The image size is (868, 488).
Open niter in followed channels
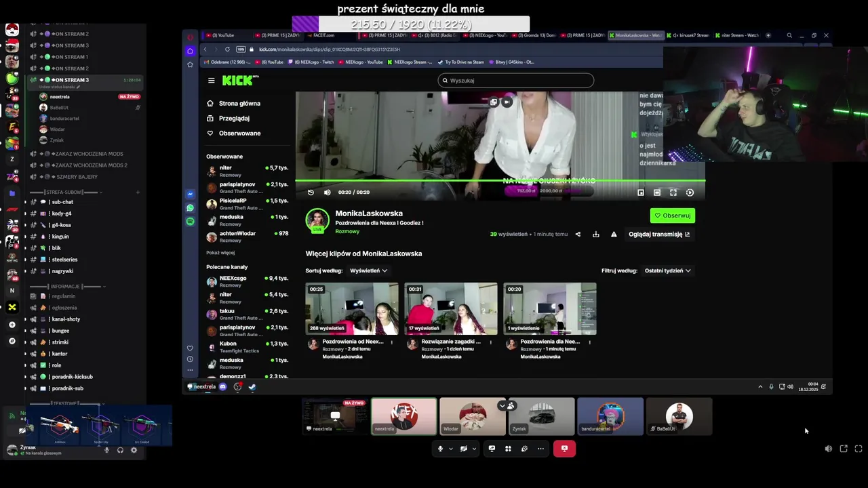click(x=248, y=171)
